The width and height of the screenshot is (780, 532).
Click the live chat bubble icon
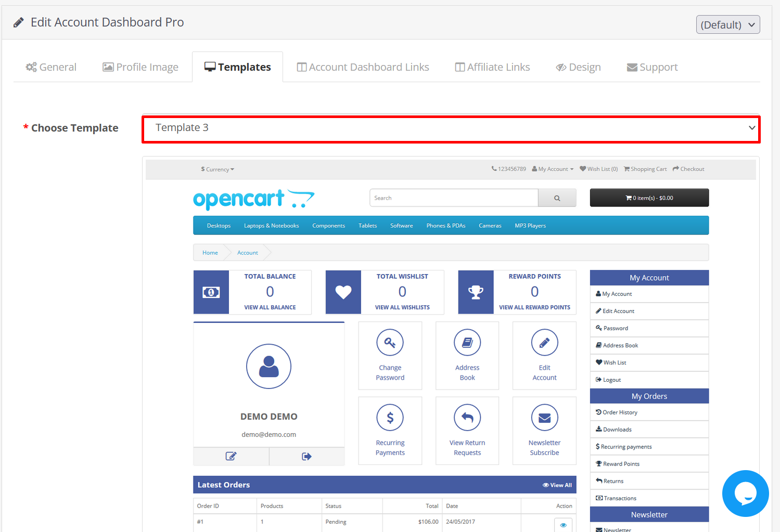746,494
